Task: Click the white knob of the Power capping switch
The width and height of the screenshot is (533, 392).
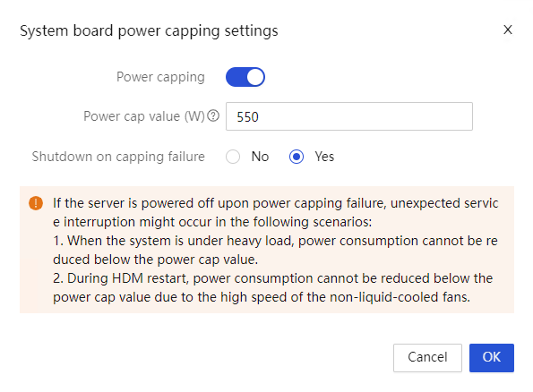Action: click(255, 77)
